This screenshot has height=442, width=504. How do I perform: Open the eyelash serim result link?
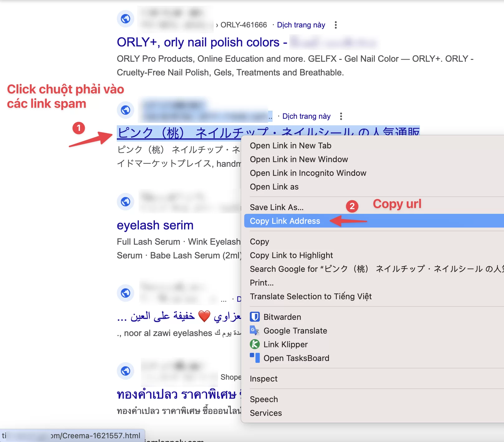click(155, 225)
